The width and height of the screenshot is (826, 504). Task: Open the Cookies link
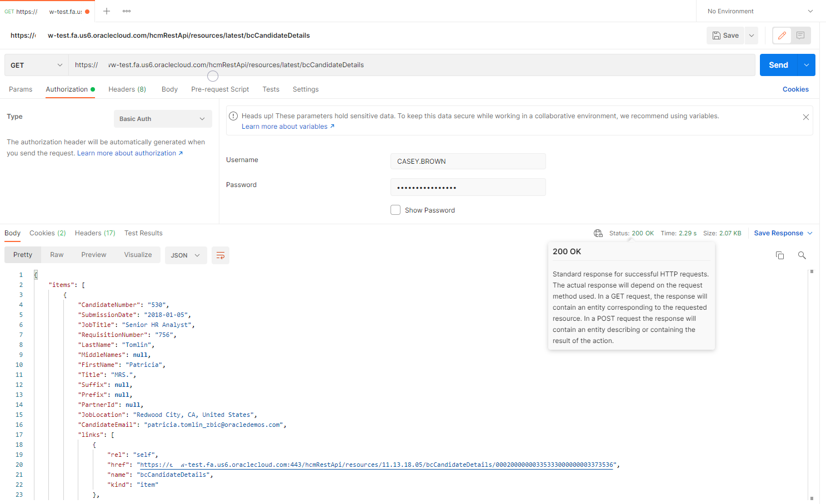click(795, 89)
